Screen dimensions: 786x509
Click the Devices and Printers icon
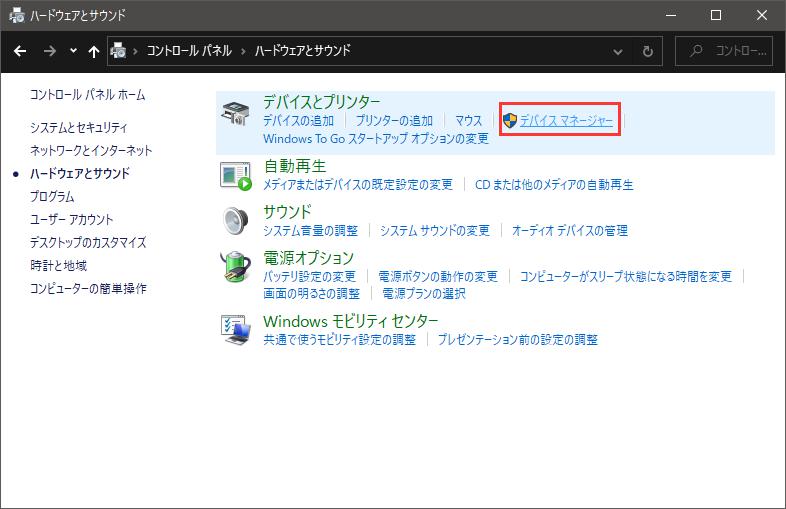235,113
